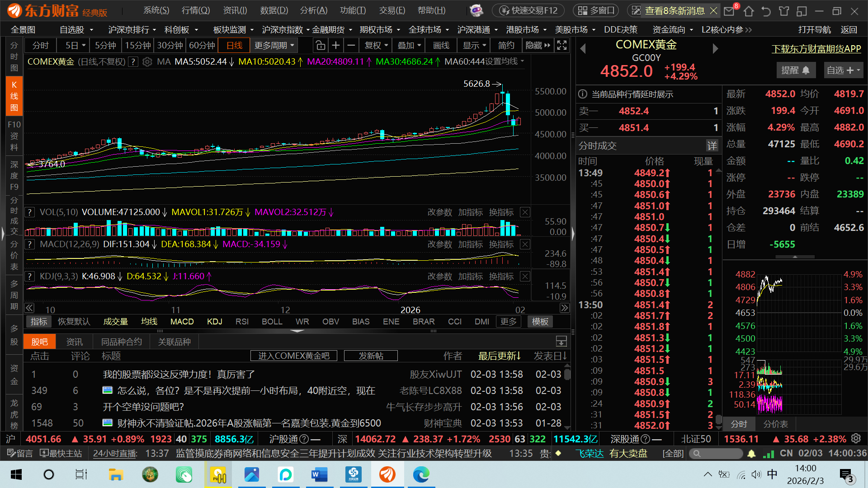
Task: Click 下载东方财富期货APP link
Action: coord(816,49)
